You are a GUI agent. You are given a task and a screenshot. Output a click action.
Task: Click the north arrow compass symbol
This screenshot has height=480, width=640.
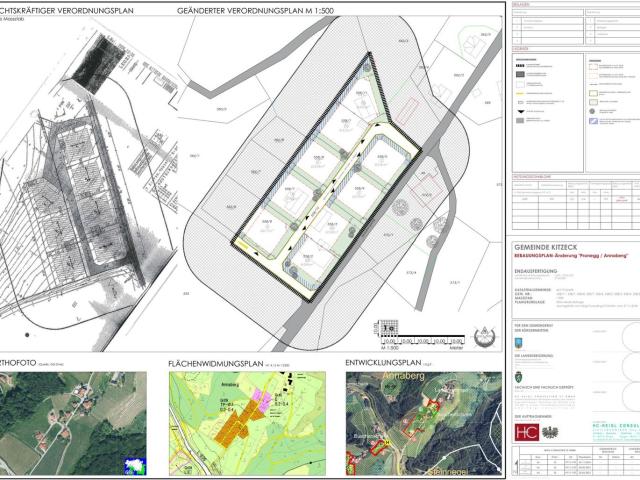pos(484,336)
